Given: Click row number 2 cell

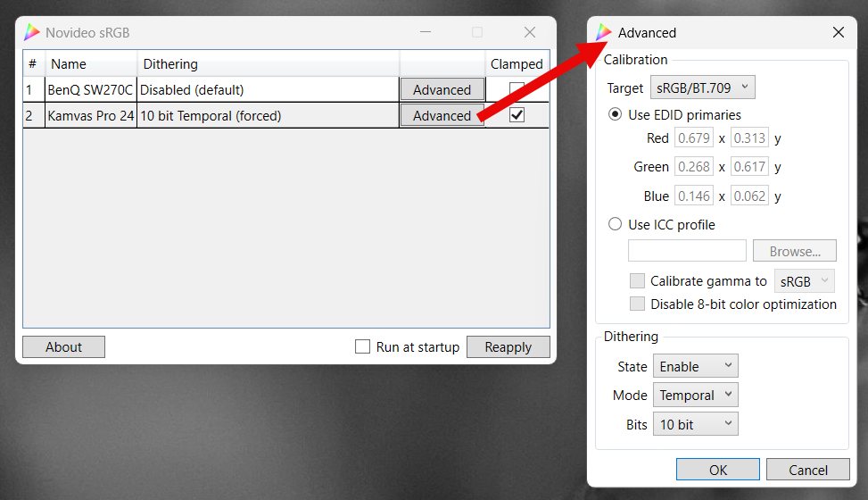Looking at the screenshot, I should [34, 116].
